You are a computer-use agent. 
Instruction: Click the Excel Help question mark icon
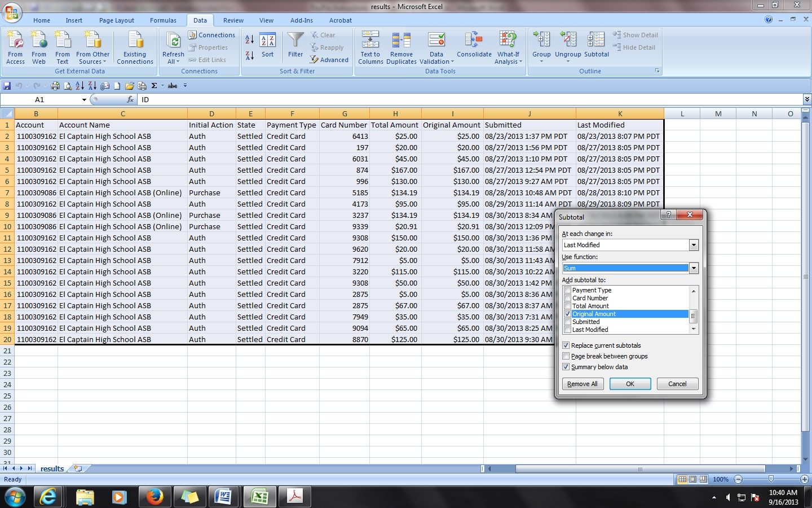pyautogui.click(x=769, y=20)
